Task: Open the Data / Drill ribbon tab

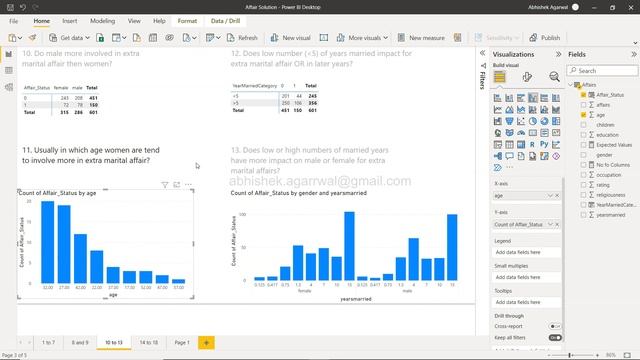Action: point(225,21)
